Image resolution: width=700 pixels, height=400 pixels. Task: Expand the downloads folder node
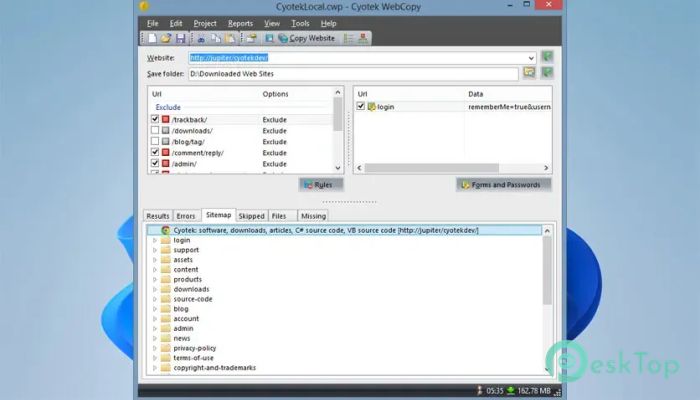point(155,289)
